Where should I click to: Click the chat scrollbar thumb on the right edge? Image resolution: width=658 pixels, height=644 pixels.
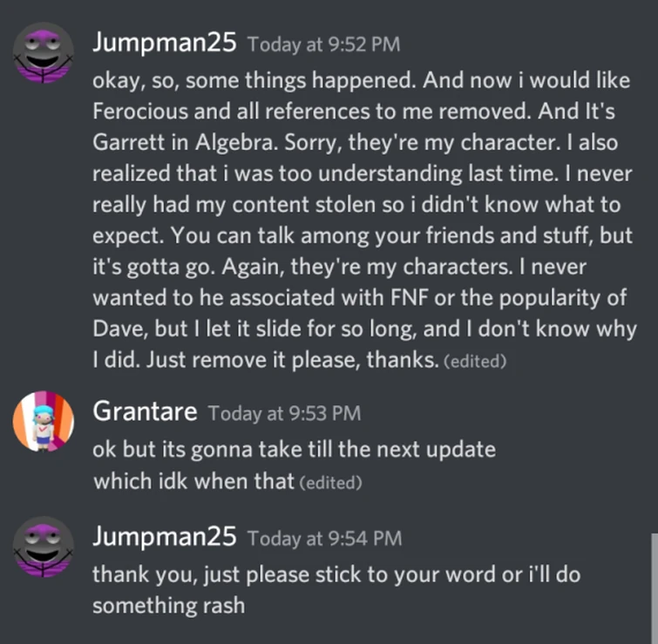(x=653, y=588)
